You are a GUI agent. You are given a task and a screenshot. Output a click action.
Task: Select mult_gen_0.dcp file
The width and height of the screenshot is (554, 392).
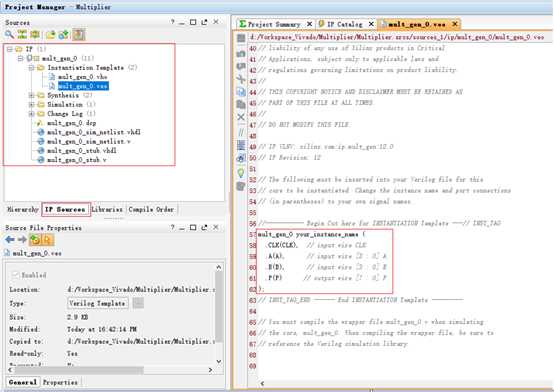[71, 123]
